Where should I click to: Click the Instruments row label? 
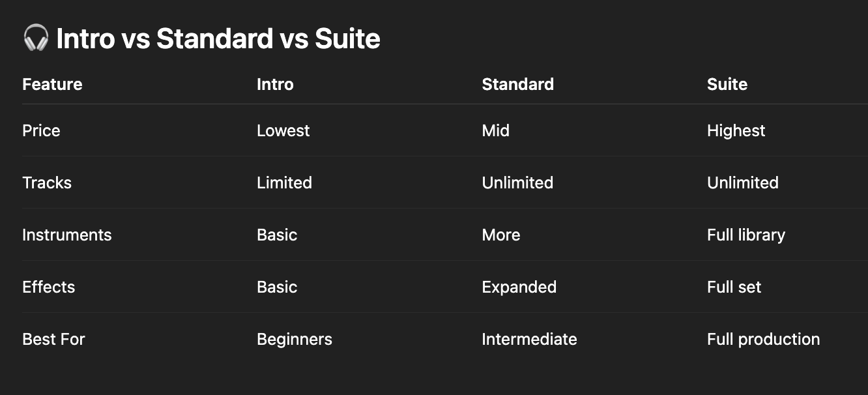67,235
